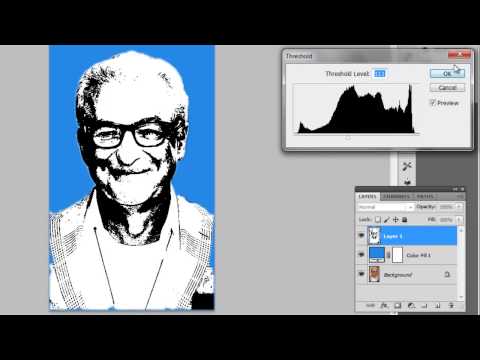Click the Link layers icon in Layers footer

370,305
